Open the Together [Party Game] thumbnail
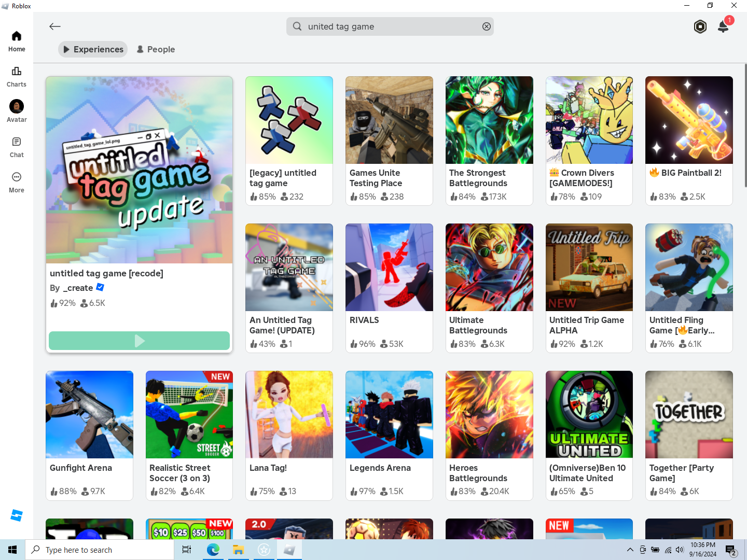 tap(689, 415)
